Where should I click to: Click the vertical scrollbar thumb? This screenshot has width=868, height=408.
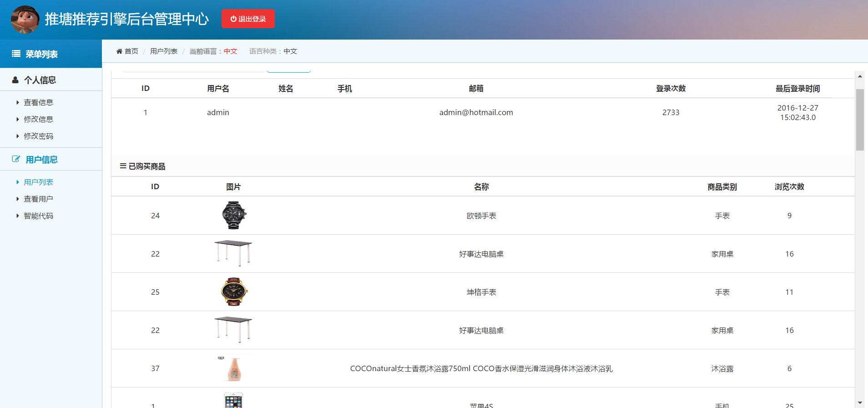tap(860, 120)
